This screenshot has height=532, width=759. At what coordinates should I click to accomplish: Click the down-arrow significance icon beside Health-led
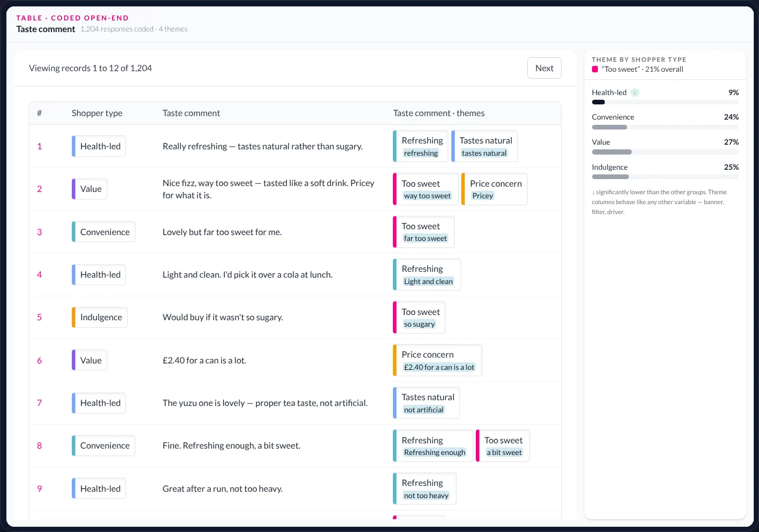pyautogui.click(x=635, y=92)
